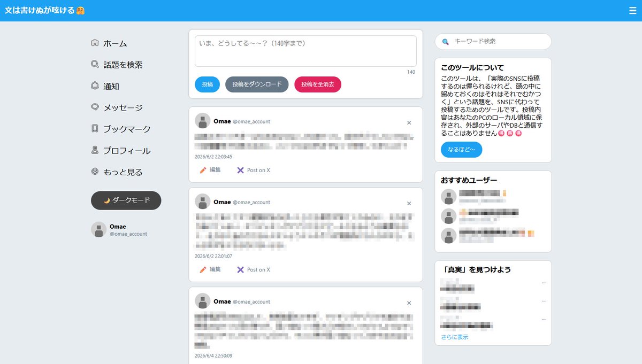Click first recommended user avatar
The image size is (642, 364).
448,197
